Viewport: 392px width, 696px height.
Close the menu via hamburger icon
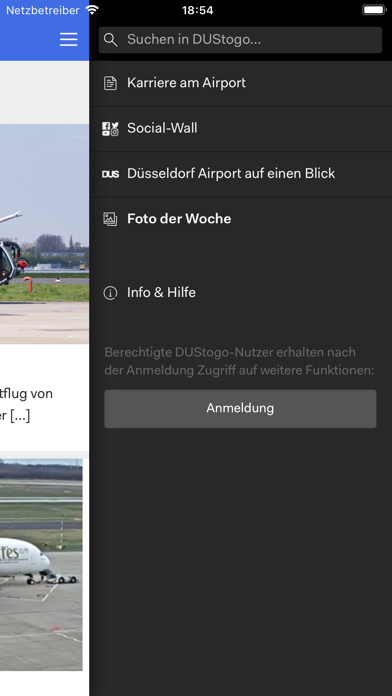[69, 40]
